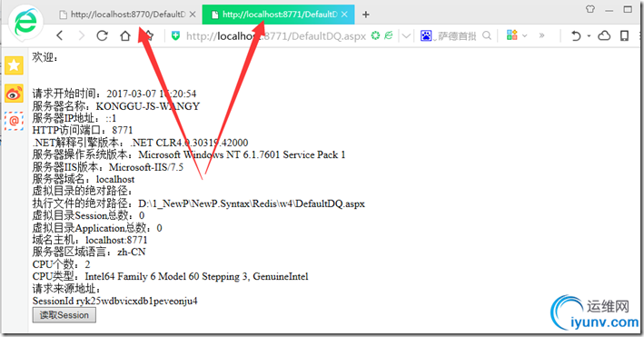Click the Microsoft-IIS/7.5 line
Viewport: 644px width, 337px height.
coord(107,167)
